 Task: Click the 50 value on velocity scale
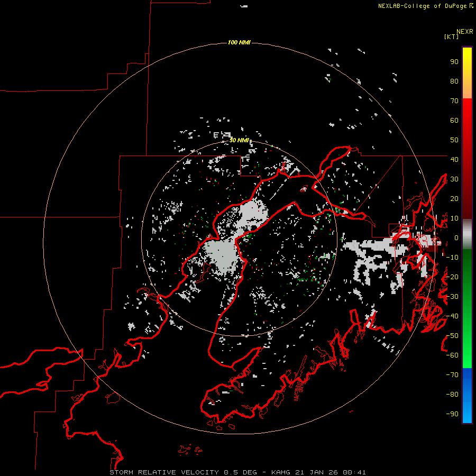point(454,140)
